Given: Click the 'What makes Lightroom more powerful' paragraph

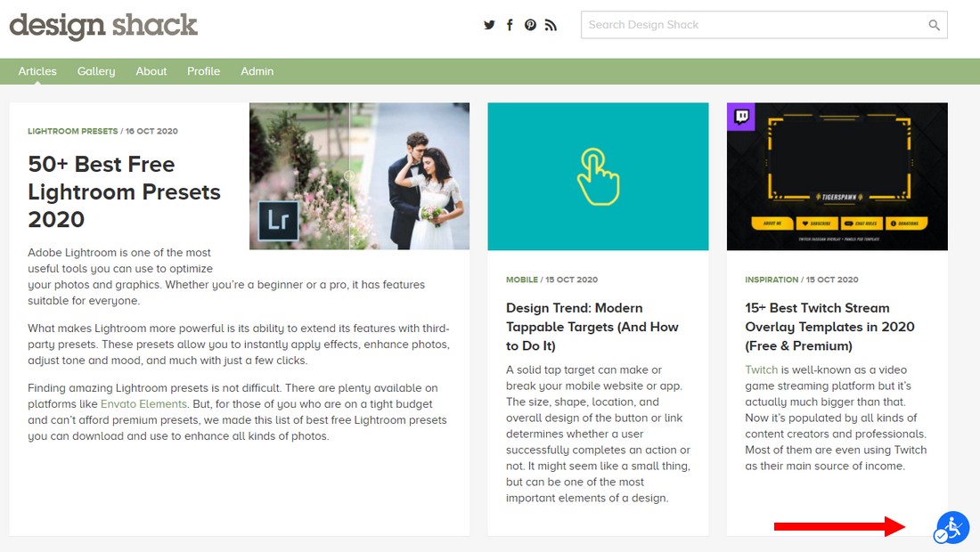Looking at the screenshot, I should pos(239,344).
